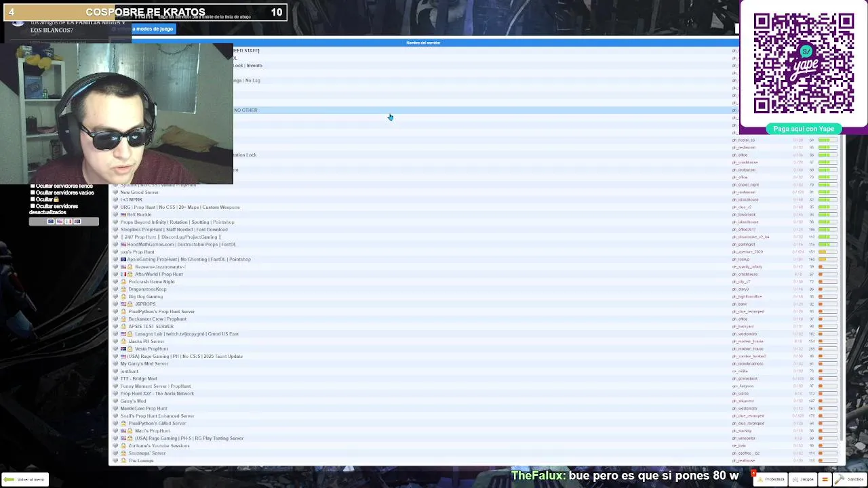Select the highlighted 'NO OTHER' server row
Viewport: 868px width, 488px height.
click(475, 110)
